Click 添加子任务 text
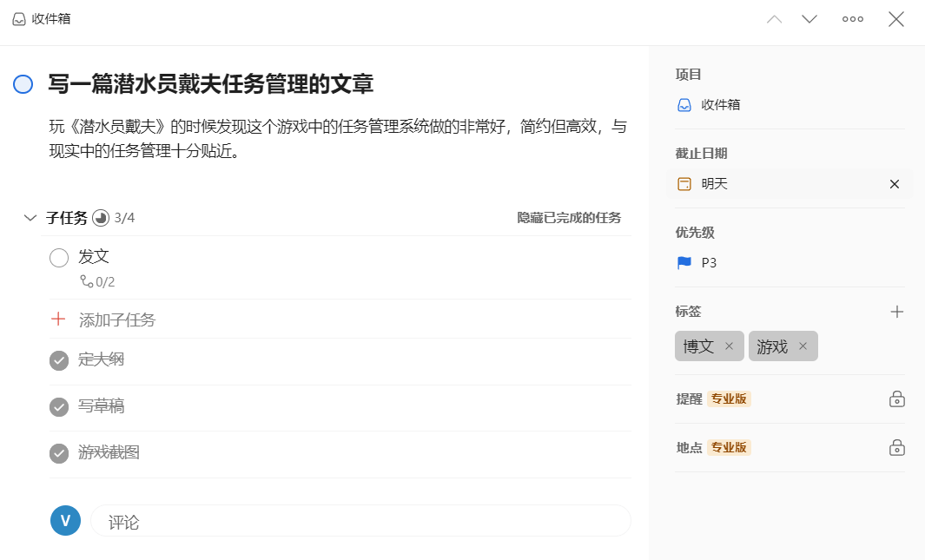The image size is (925, 560). click(x=116, y=320)
